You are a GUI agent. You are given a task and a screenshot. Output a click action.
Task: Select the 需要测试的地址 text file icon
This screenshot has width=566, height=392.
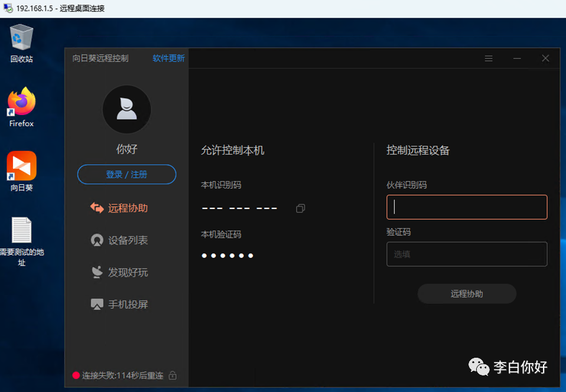tap(22, 230)
